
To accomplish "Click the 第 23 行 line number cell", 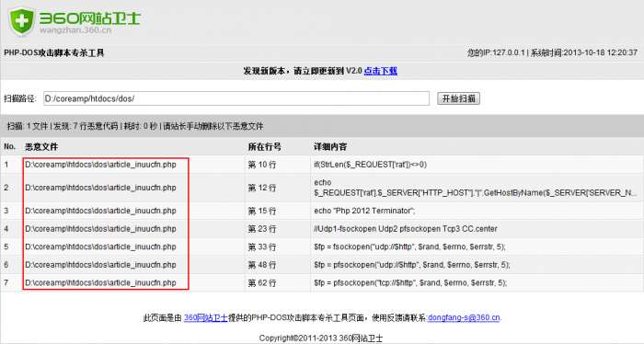I will 262,229.
